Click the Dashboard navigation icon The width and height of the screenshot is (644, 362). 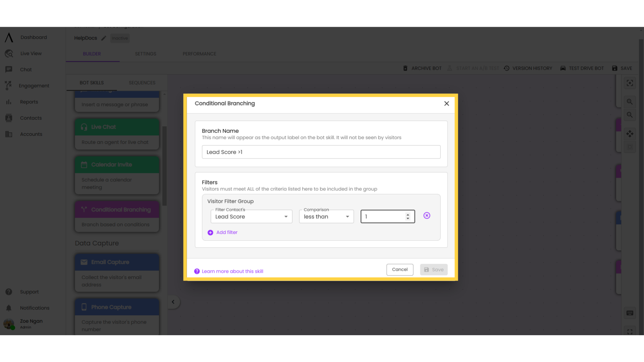point(8,37)
